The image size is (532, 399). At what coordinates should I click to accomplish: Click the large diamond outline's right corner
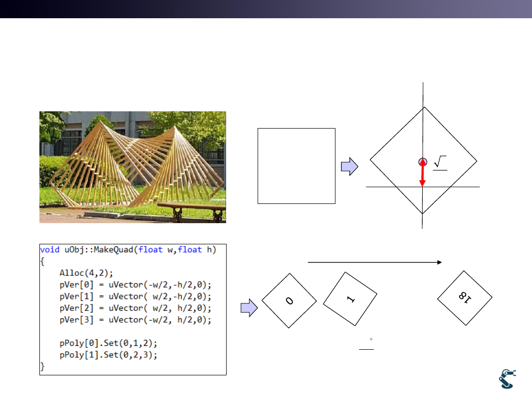click(x=475, y=161)
